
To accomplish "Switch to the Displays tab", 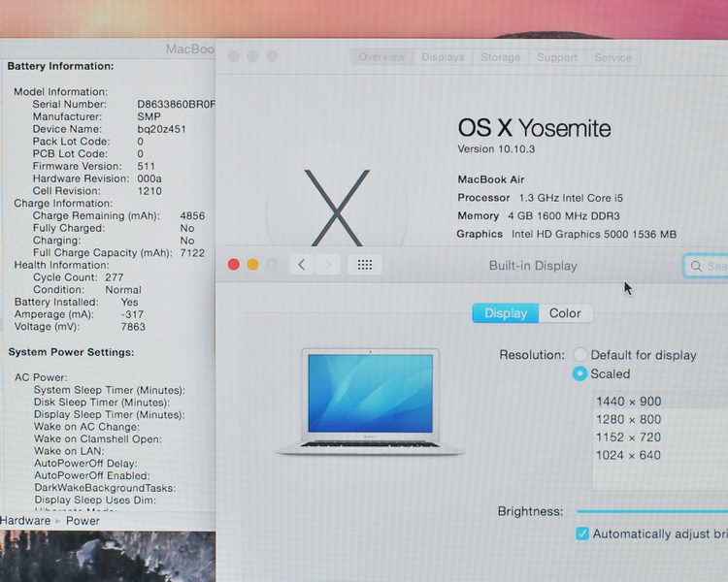I will pos(443,57).
